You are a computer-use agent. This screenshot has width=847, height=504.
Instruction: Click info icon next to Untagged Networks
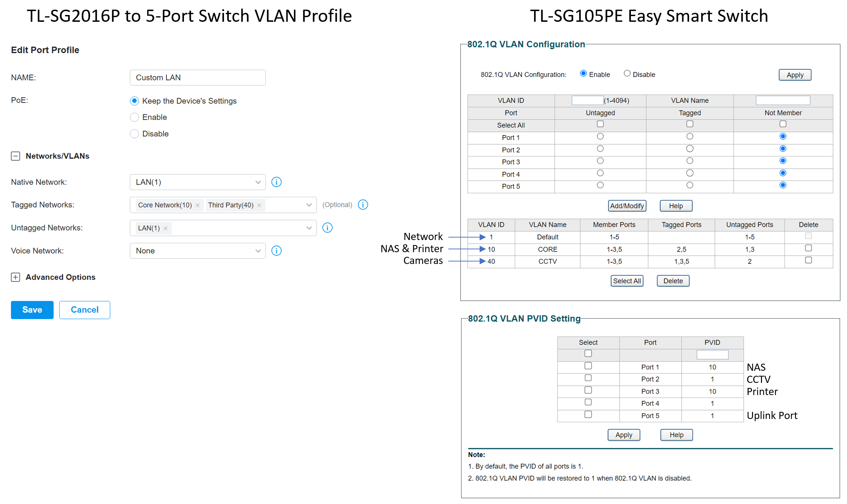click(327, 228)
